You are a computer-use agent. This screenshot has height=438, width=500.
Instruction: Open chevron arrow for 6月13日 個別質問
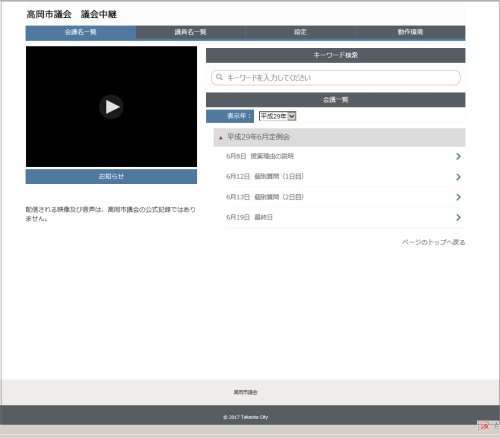pyautogui.click(x=458, y=197)
